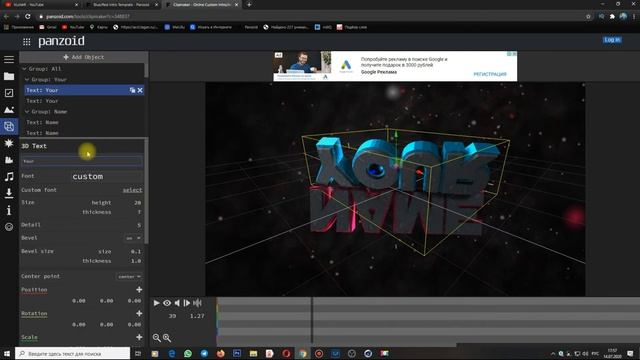Image resolution: width=640 pixels, height=360 pixels.
Task: Click the Detail value 5
Action: [139, 225]
